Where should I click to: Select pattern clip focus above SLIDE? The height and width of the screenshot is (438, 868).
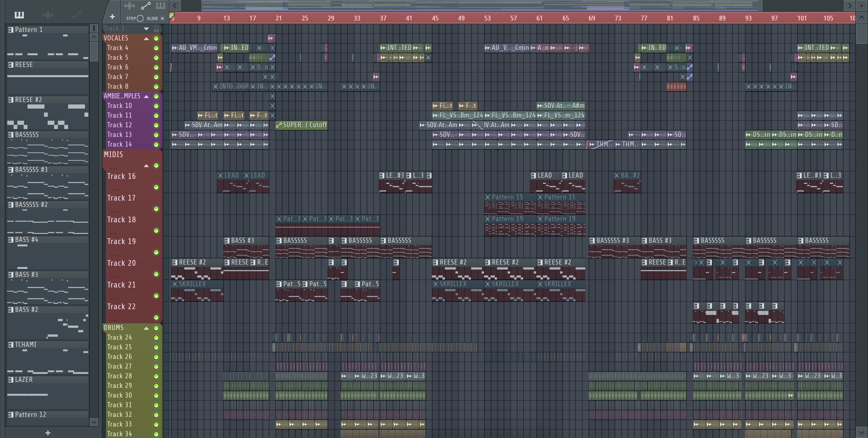[x=160, y=6]
